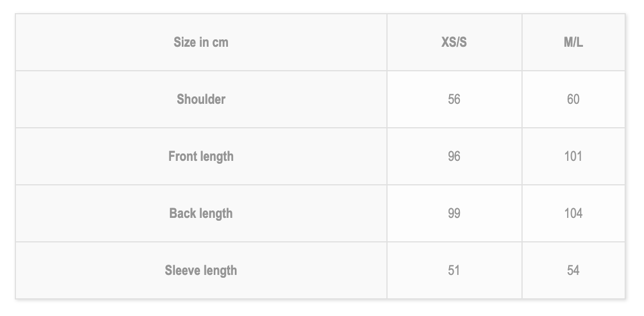Screen dimensions: 644x316
Task: Click the sleeve length value 54
Action: (573, 270)
